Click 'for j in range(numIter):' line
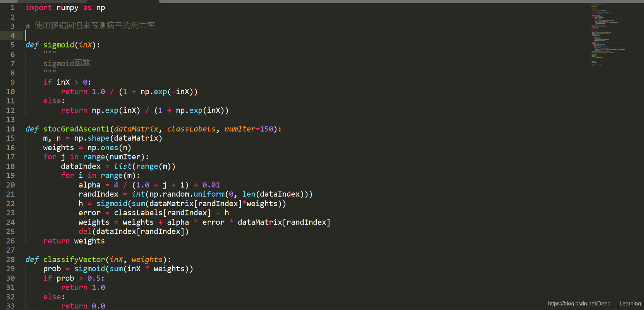The height and width of the screenshot is (310, 644). point(96,157)
